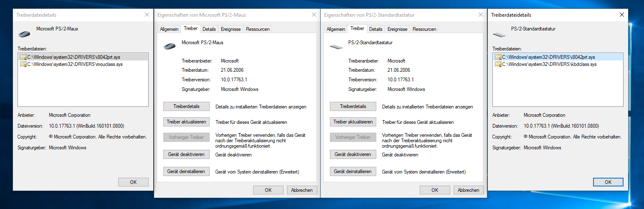Open Allgemein tab in the PS/2-Maus properties
644x209 pixels.
[169, 29]
